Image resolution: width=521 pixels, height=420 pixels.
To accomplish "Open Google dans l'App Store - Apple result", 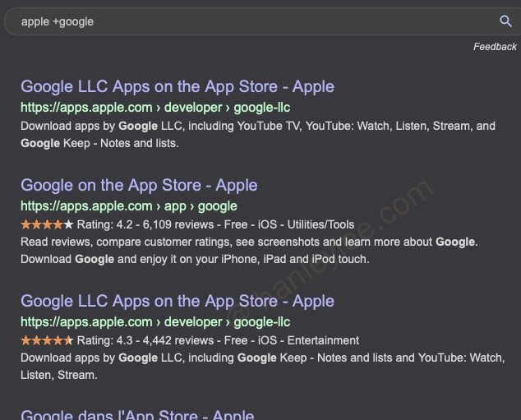I will (137, 415).
